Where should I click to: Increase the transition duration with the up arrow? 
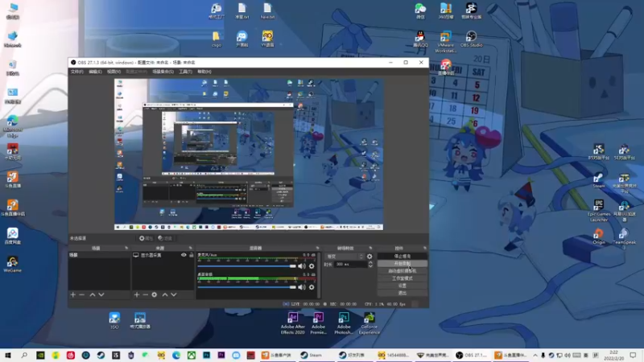tap(370, 263)
